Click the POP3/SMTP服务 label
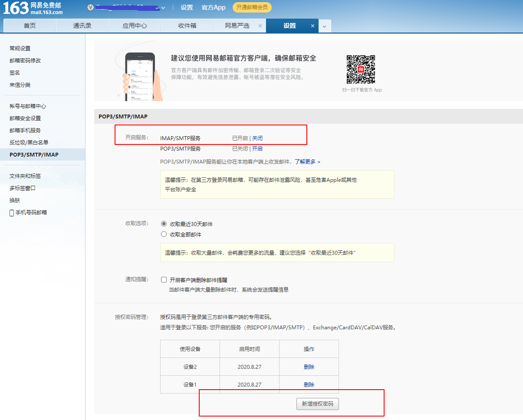This screenshot has width=523, height=420. (x=181, y=149)
